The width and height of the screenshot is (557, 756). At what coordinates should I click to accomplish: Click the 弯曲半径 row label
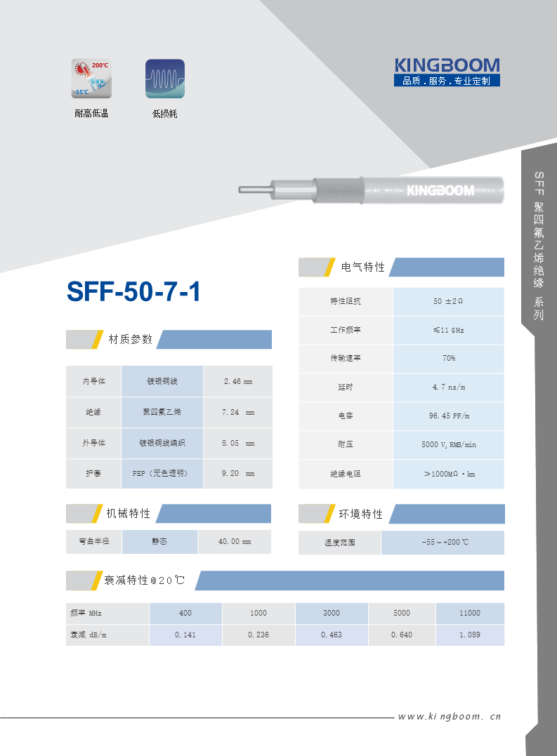(94, 541)
